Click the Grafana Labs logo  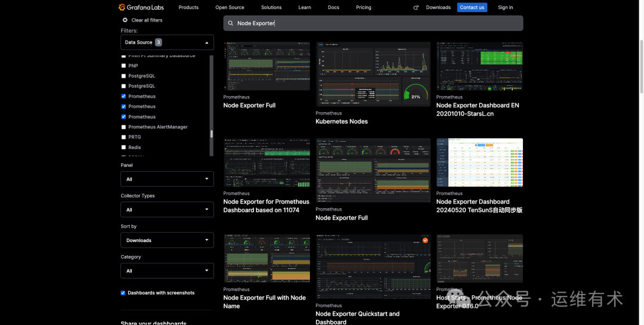tap(141, 7)
